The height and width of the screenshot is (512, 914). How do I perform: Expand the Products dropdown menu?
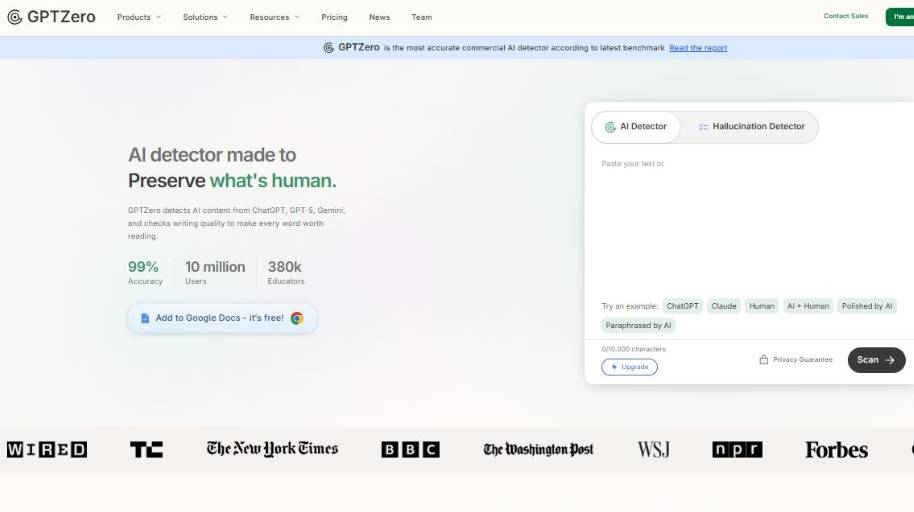139,17
